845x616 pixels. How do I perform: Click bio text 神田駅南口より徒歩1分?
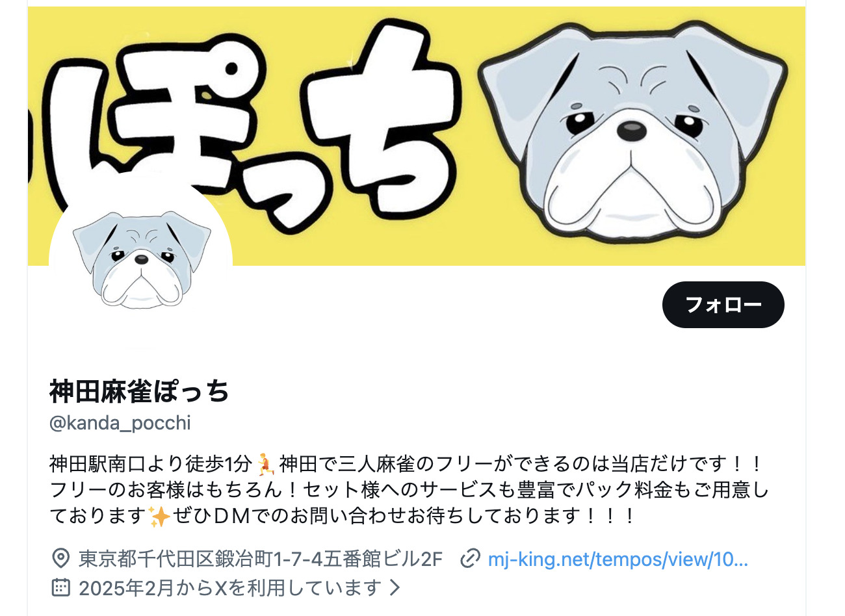pos(151,464)
